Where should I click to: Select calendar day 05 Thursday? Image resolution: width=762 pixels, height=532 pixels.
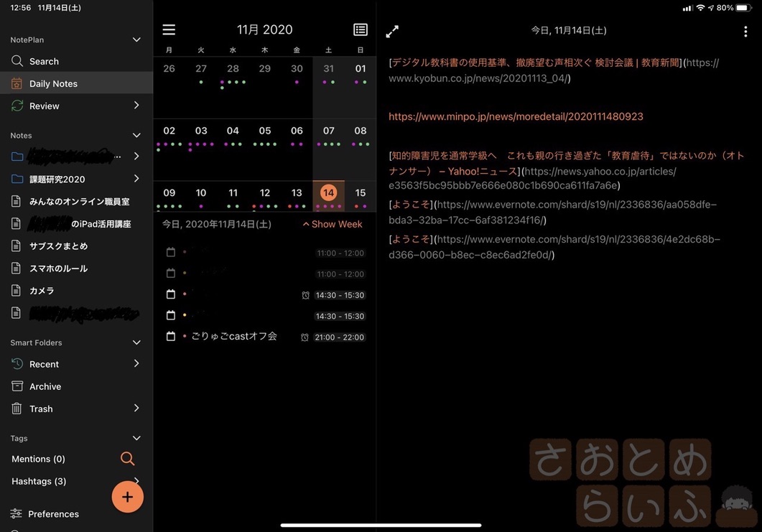pos(265,131)
